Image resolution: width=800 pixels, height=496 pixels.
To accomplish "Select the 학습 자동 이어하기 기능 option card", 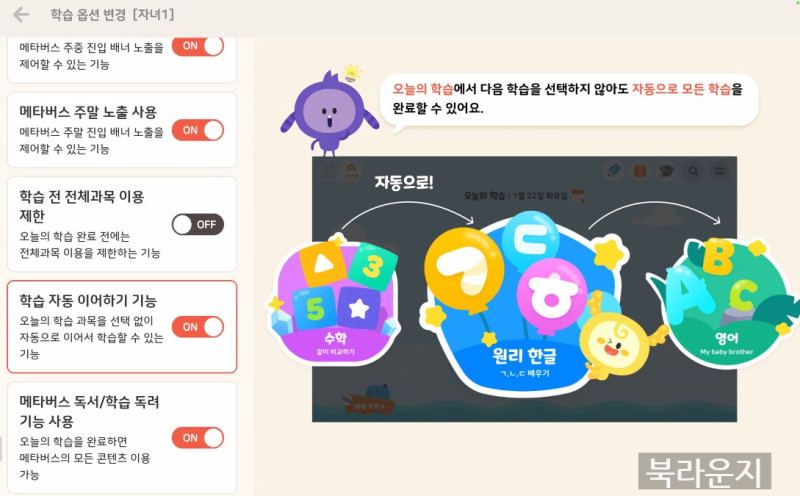I will [122, 327].
